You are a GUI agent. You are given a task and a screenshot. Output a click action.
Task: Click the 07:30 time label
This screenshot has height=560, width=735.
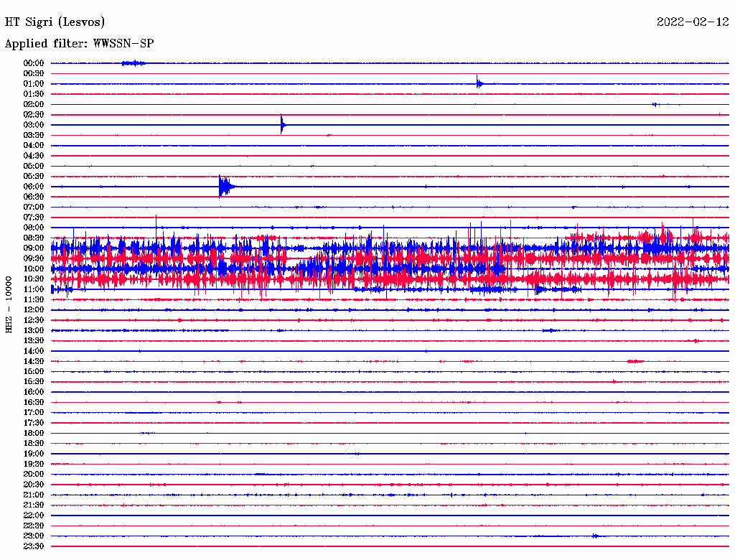coord(34,218)
